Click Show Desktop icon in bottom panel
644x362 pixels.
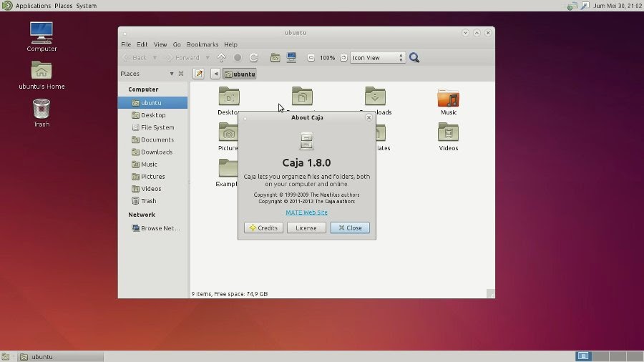click(x=5, y=357)
